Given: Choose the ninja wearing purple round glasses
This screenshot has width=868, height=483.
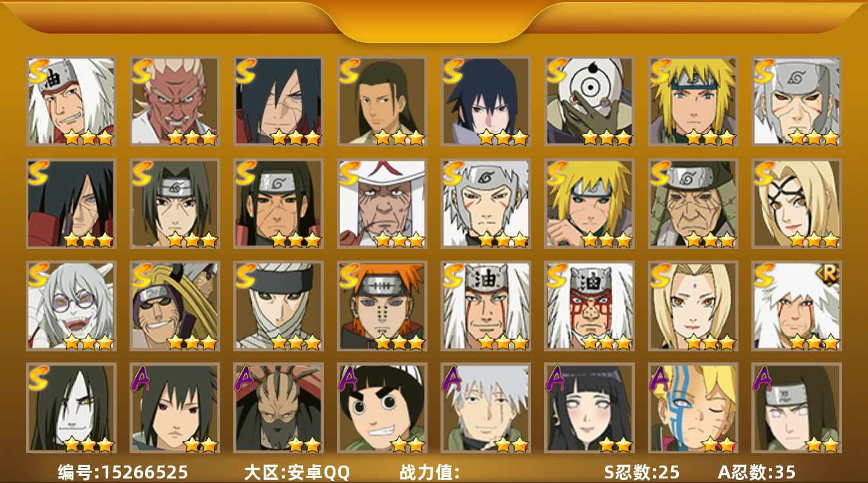Looking at the screenshot, I should [71, 306].
